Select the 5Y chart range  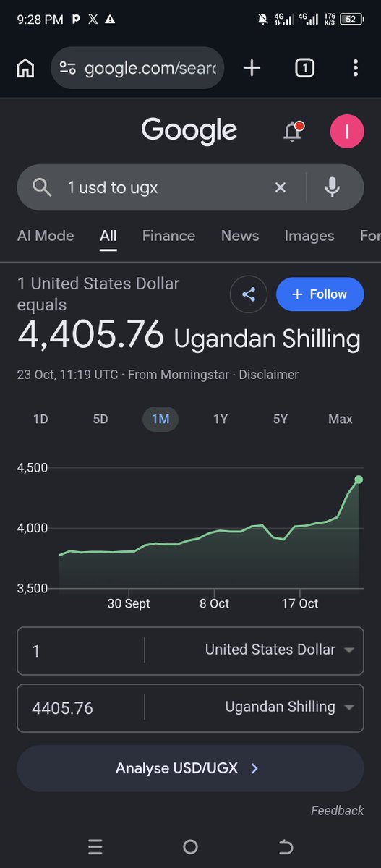point(281,419)
